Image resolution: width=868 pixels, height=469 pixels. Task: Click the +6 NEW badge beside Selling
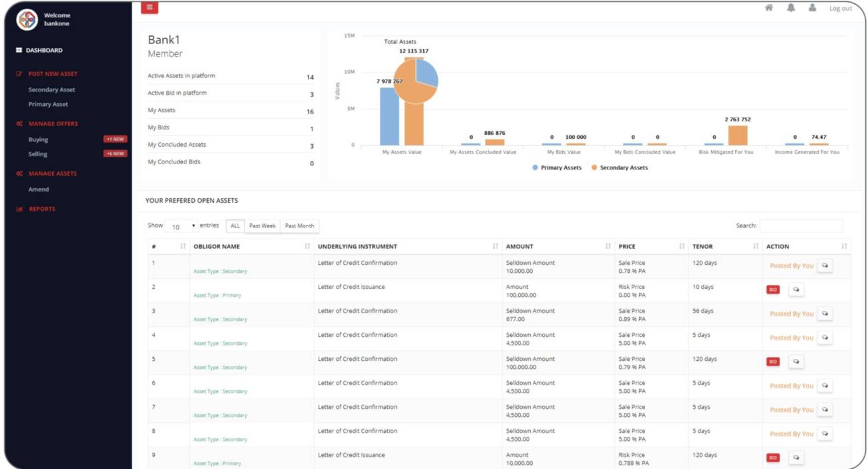[115, 154]
